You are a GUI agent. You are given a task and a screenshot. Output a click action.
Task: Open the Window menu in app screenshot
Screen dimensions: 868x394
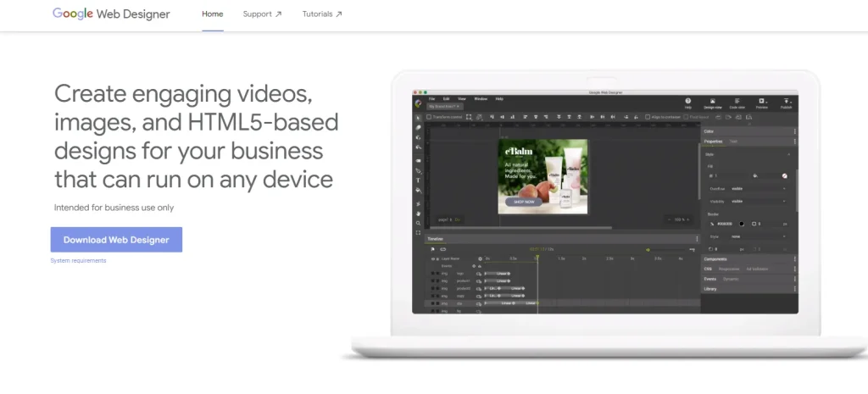coord(481,98)
